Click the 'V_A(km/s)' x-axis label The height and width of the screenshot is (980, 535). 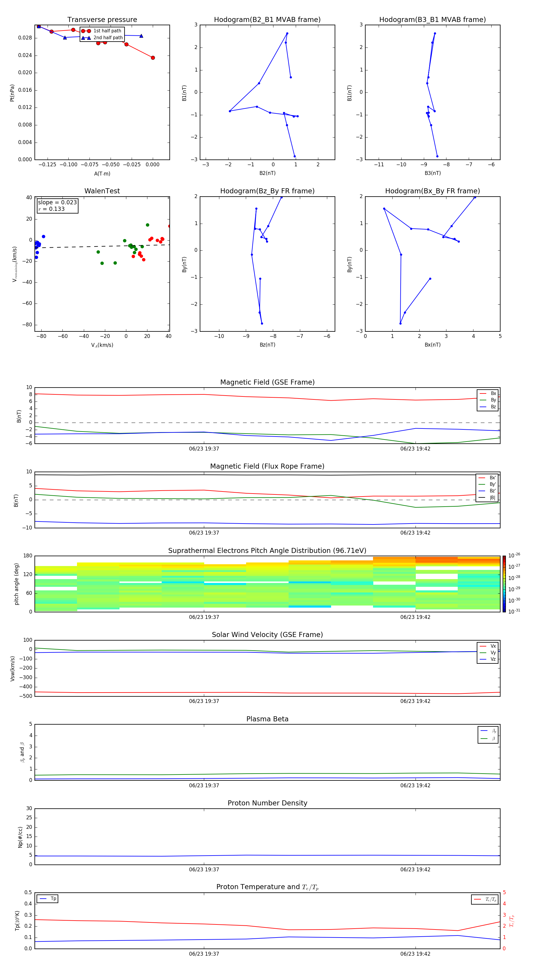(102, 345)
